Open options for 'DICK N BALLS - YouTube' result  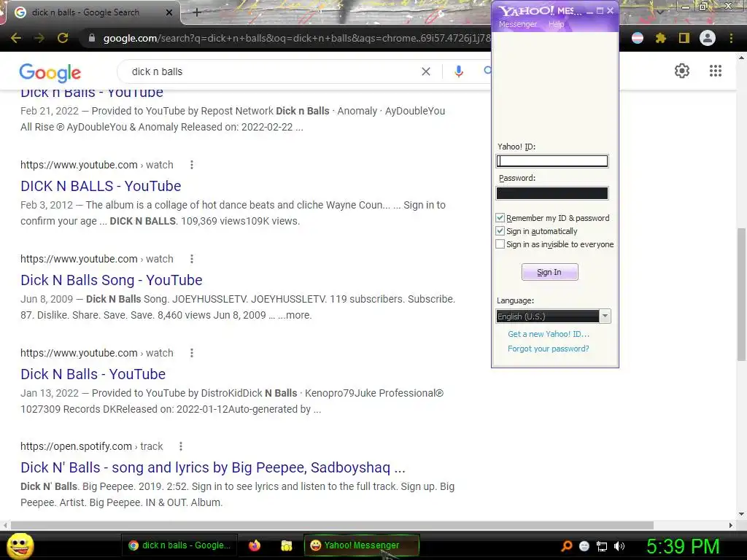[x=192, y=165]
